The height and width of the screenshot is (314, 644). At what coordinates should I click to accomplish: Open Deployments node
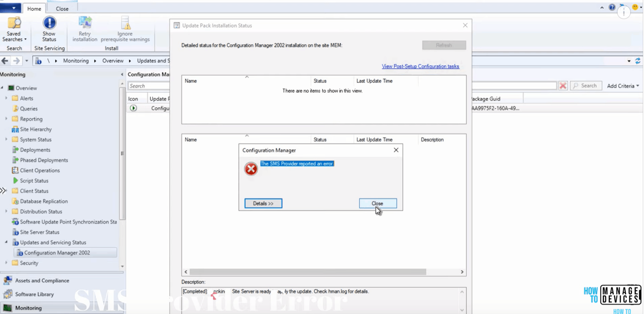35,150
